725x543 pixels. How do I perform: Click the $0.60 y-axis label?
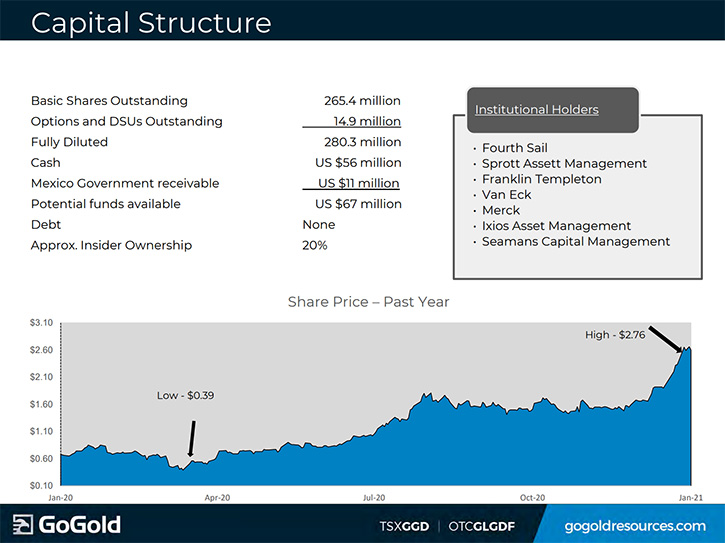(42, 459)
